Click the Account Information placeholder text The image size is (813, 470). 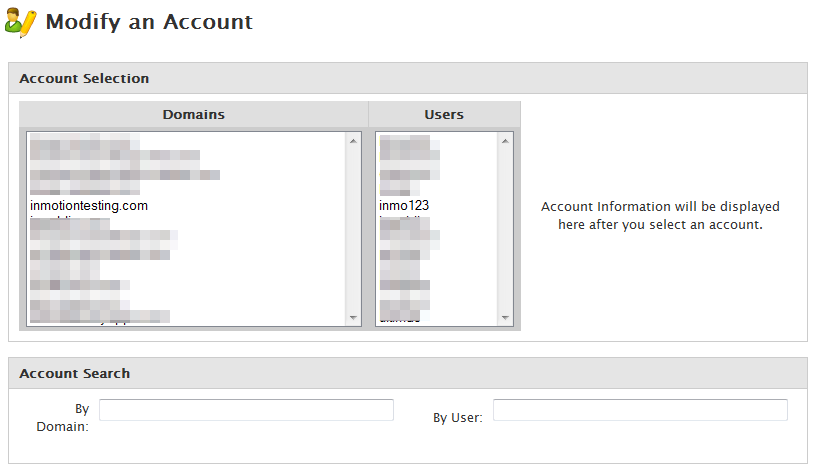pos(660,215)
